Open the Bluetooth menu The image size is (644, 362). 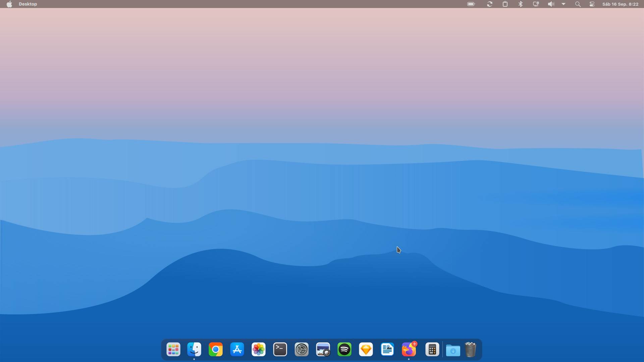(x=521, y=4)
